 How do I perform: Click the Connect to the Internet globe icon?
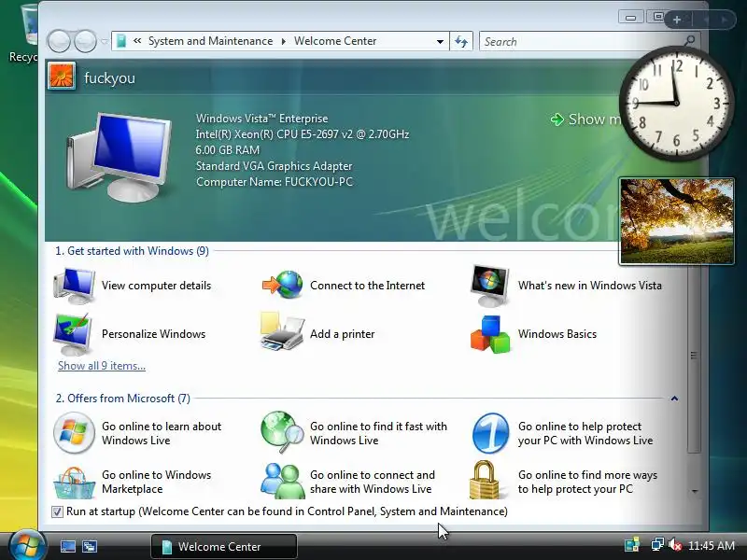click(283, 285)
